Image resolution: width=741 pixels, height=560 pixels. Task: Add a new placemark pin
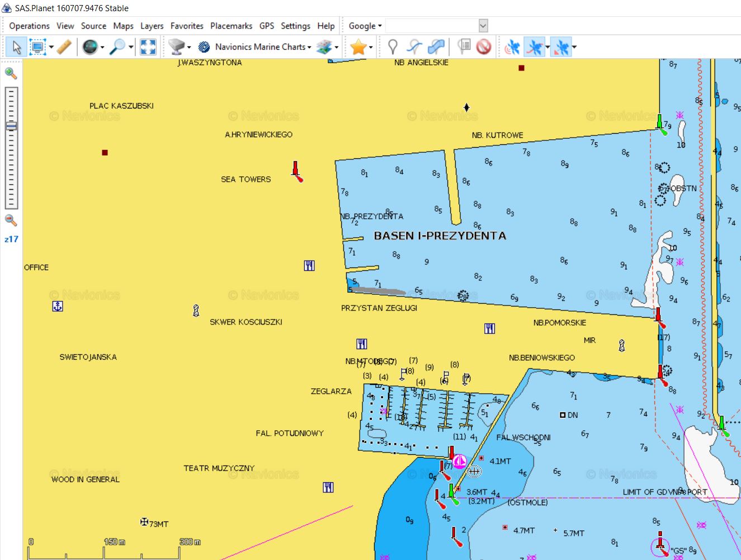(x=393, y=47)
